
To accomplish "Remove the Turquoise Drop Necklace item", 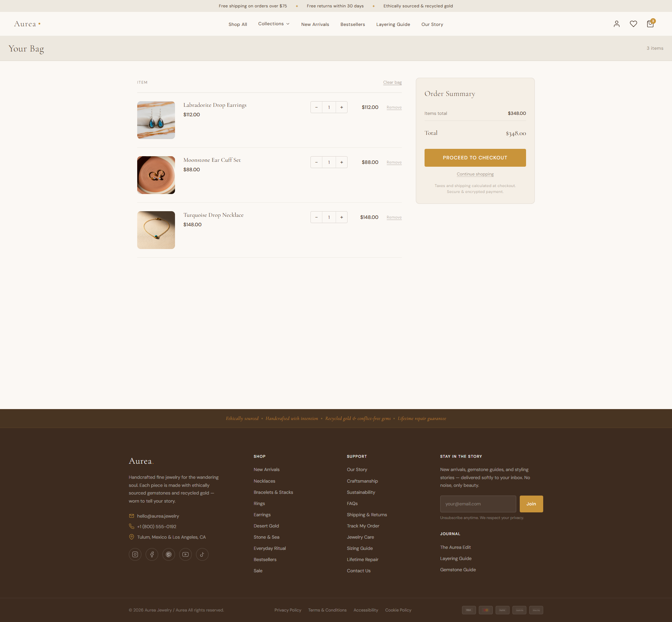I will click(x=394, y=217).
